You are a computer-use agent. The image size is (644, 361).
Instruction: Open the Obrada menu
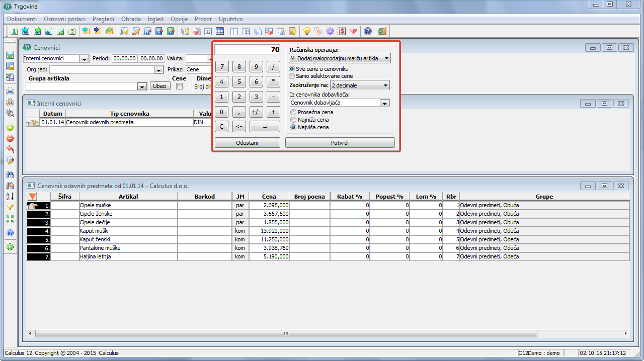(131, 19)
